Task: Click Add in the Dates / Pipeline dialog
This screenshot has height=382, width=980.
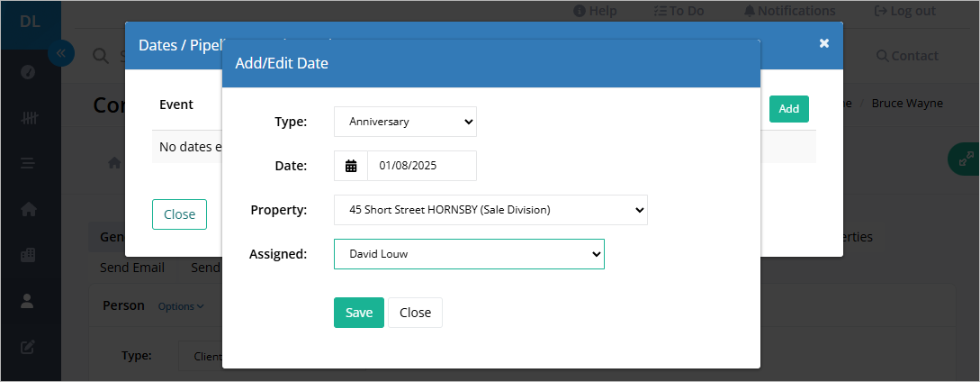Action: tap(788, 109)
